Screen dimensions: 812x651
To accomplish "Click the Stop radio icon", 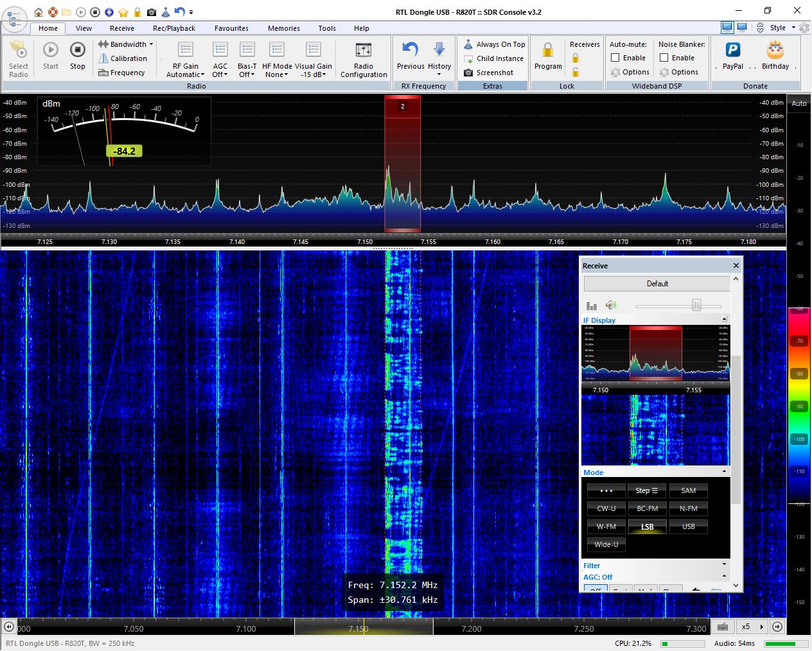I will coord(77,50).
